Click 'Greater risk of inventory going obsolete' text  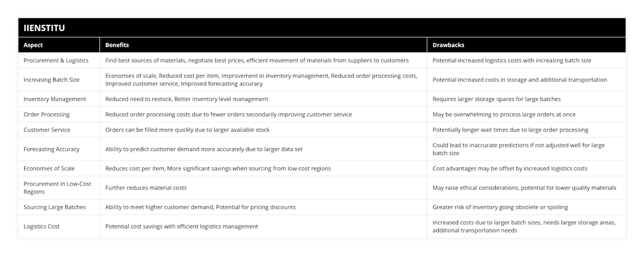(x=500, y=207)
